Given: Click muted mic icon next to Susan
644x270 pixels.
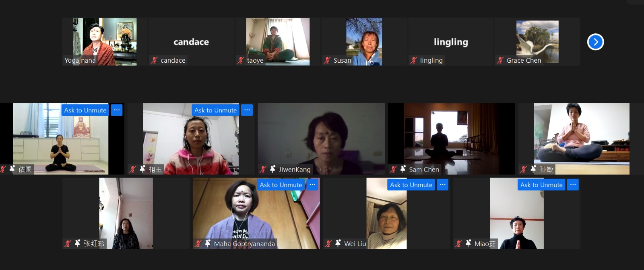Looking at the screenshot, I should click(x=328, y=60).
